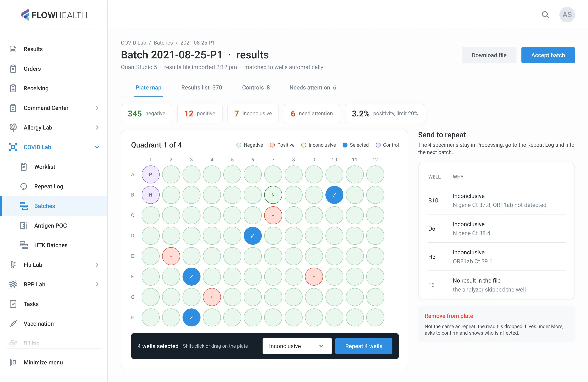Click the Worklist clipboard icon
Image resolution: width=588 pixels, height=382 pixels.
pyautogui.click(x=24, y=167)
